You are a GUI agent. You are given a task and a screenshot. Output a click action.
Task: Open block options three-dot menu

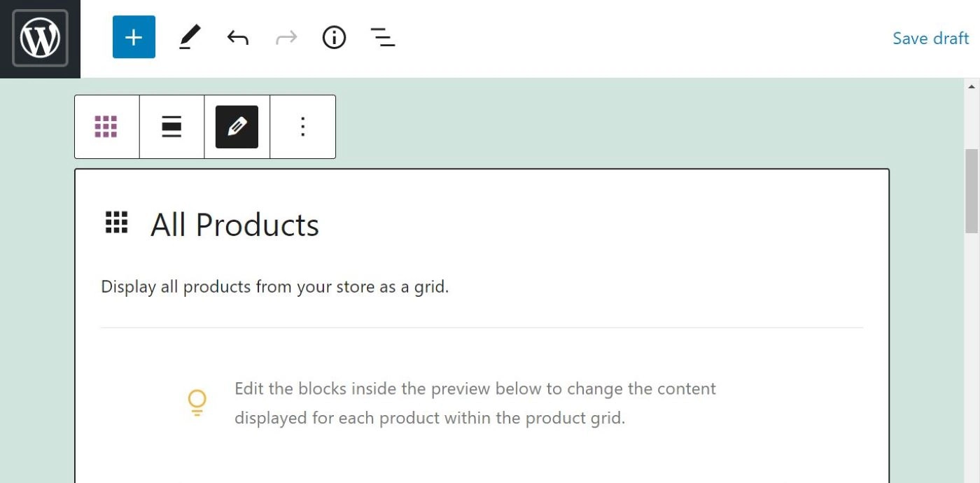tap(302, 127)
